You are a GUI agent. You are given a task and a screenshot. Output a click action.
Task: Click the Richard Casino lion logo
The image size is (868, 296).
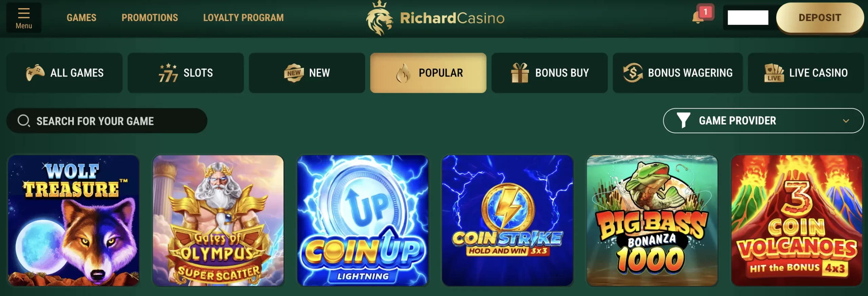(379, 18)
